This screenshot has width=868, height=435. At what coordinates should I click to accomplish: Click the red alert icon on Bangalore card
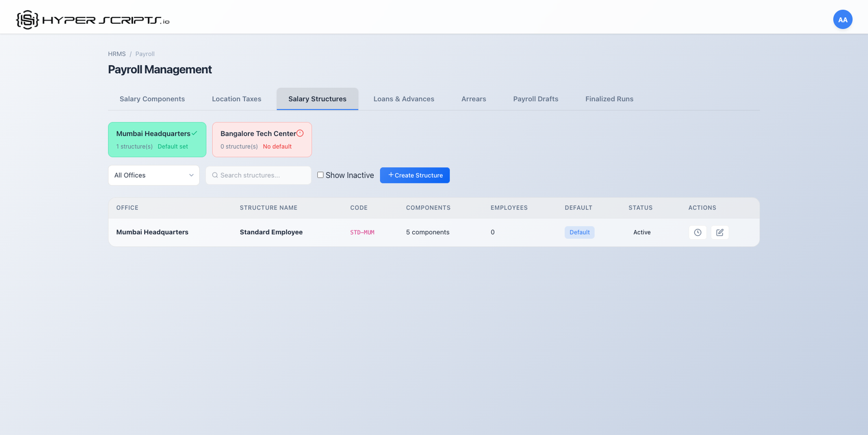coord(300,133)
